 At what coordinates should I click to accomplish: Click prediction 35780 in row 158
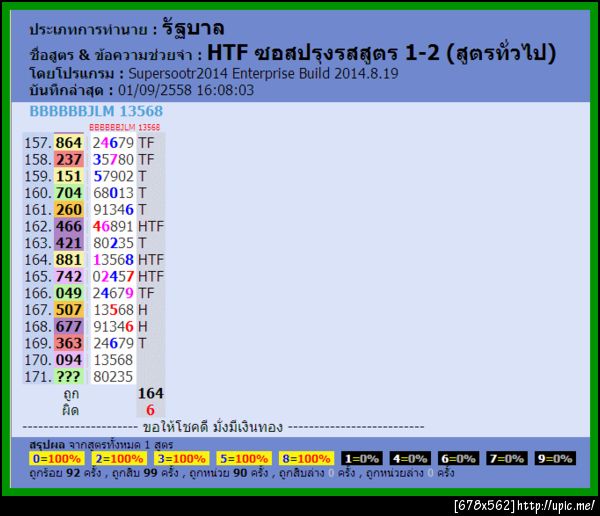pos(113,160)
